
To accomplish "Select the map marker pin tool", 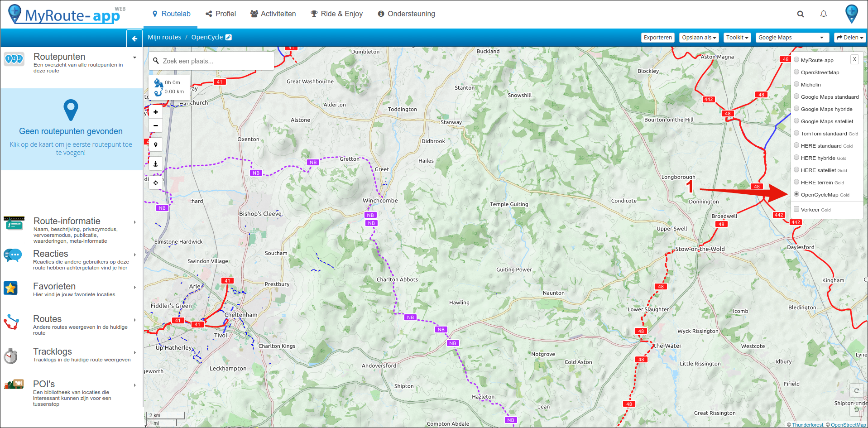I will 156,144.
